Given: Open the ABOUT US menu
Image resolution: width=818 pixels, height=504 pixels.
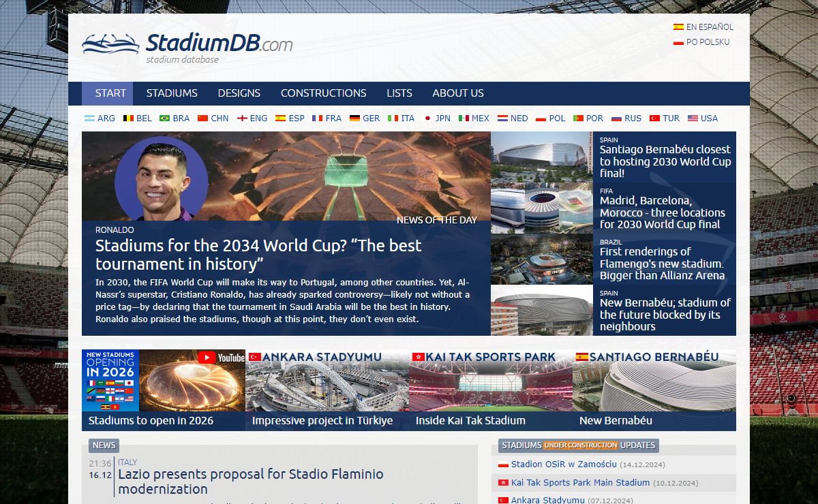Looking at the screenshot, I should [x=458, y=93].
